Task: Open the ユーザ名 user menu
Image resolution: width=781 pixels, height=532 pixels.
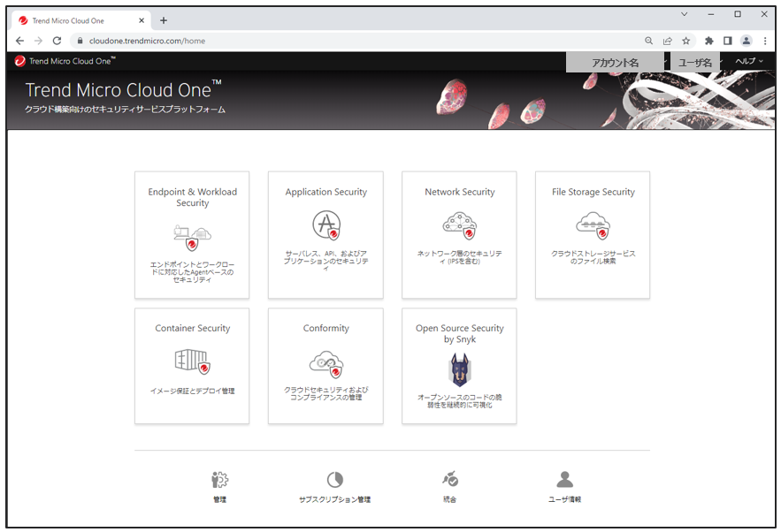Action: 695,63
